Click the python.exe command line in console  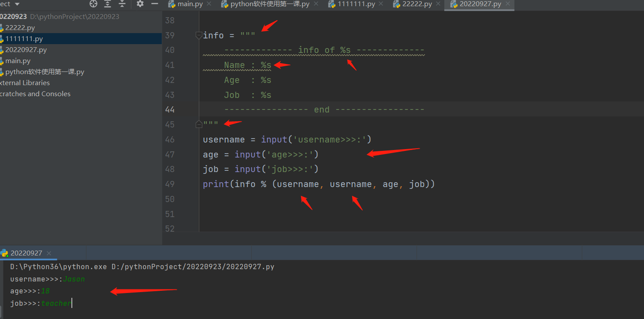pyautogui.click(x=142, y=267)
